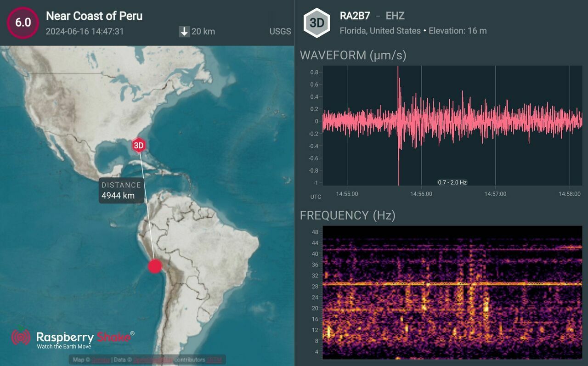Click the 3D station hexagon on the map
588x366 pixels.
[x=138, y=146]
